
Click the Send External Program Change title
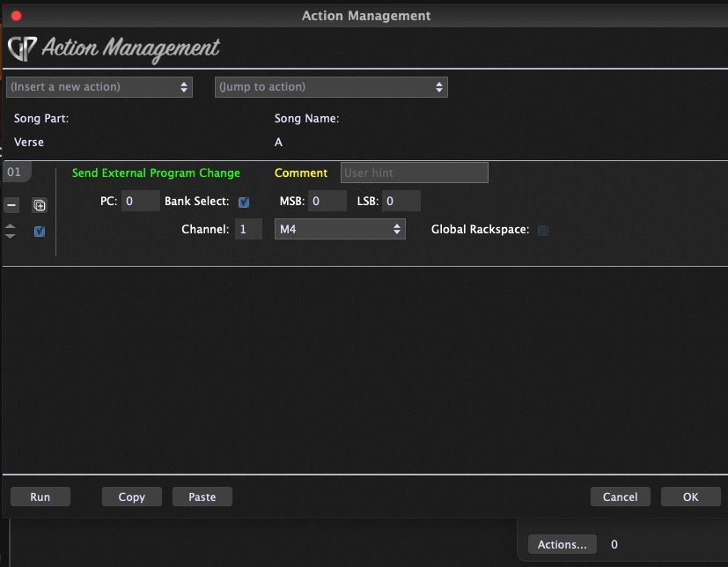[x=156, y=173]
